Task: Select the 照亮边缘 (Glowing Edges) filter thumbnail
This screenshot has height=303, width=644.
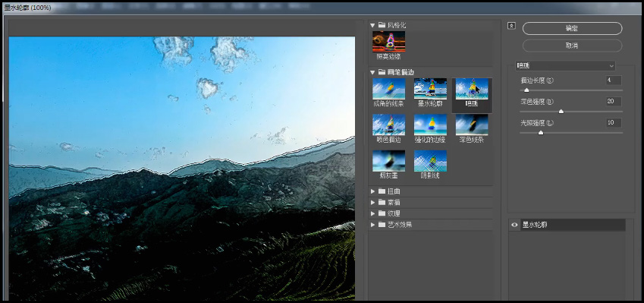Action: click(388, 42)
